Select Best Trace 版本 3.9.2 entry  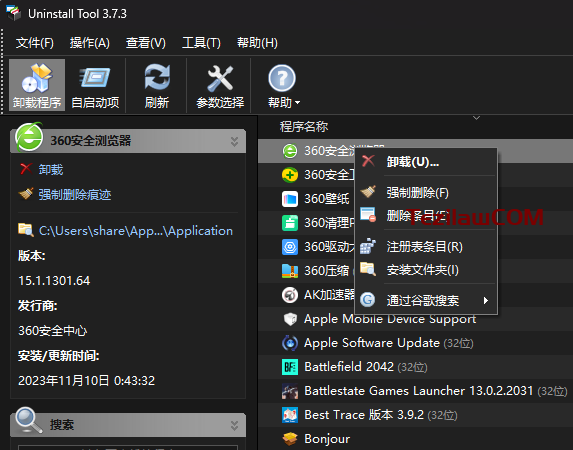coord(415,415)
